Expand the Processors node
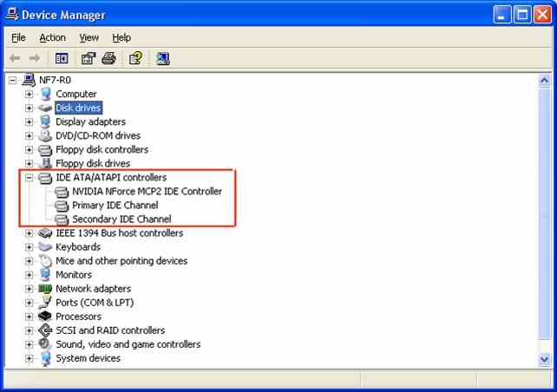 coord(29,317)
